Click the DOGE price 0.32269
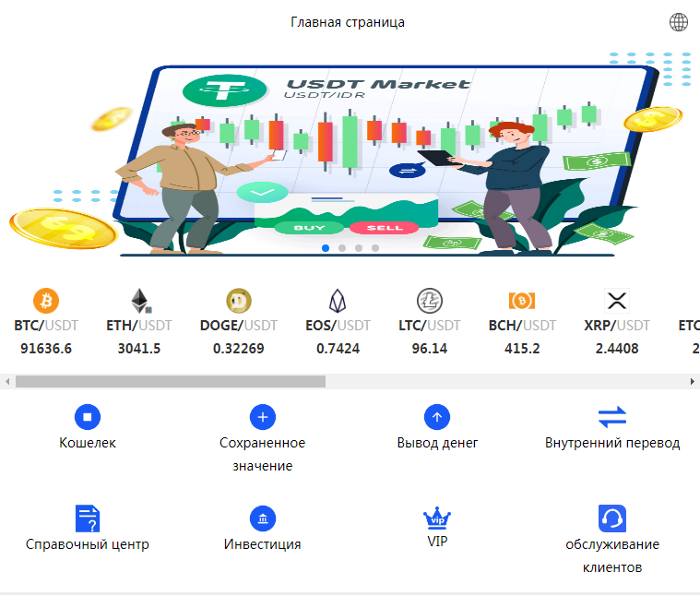 point(239,348)
